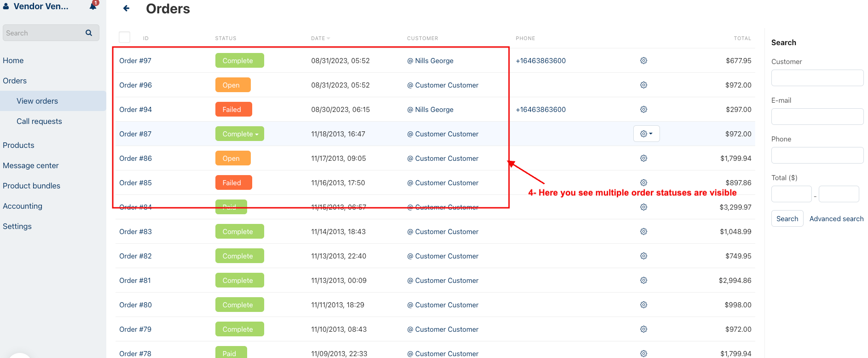Open gear dropdown for Order #87
Viewport: 868px width, 358px height.
pos(646,134)
